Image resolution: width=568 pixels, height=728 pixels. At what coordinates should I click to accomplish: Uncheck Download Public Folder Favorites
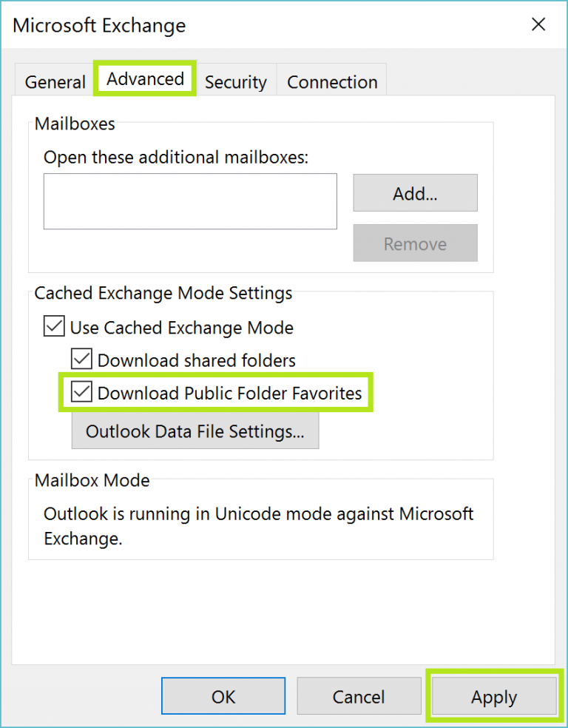81,393
